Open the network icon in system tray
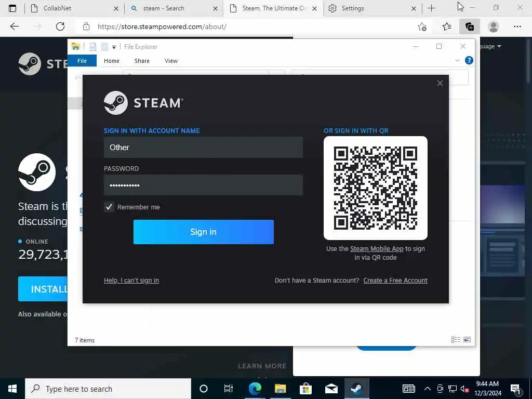This screenshot has width=532, height=399. pyautogui.click(x=453, y=389)
